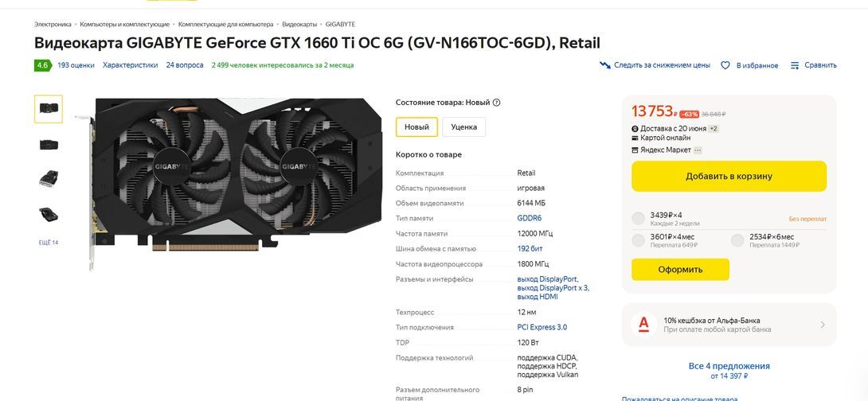The image size is (868, 401).
Task: Select the Уценка condition tab
Action: coord(464,127)
